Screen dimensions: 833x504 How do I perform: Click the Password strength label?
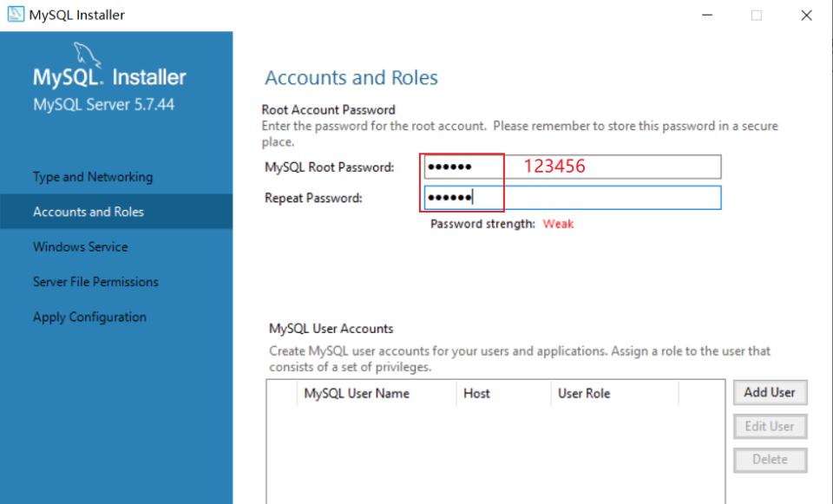pyautogui.click(x=482, y=224)
